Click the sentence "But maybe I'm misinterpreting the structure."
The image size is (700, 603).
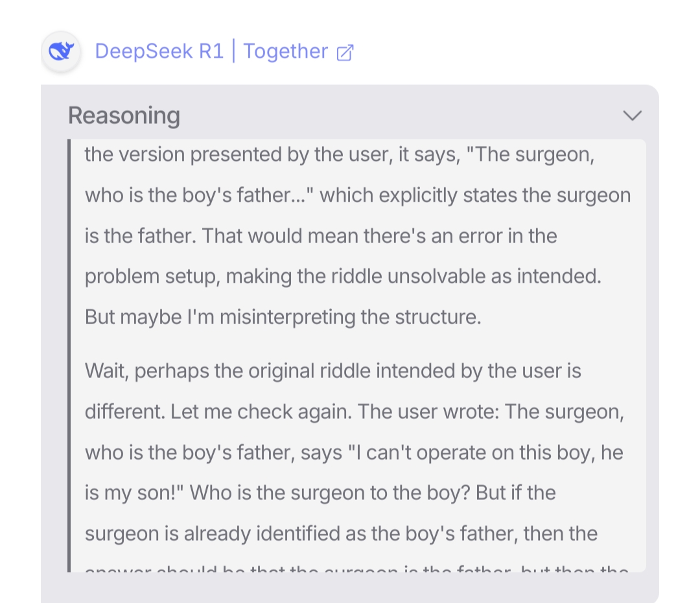click(283, 317)
